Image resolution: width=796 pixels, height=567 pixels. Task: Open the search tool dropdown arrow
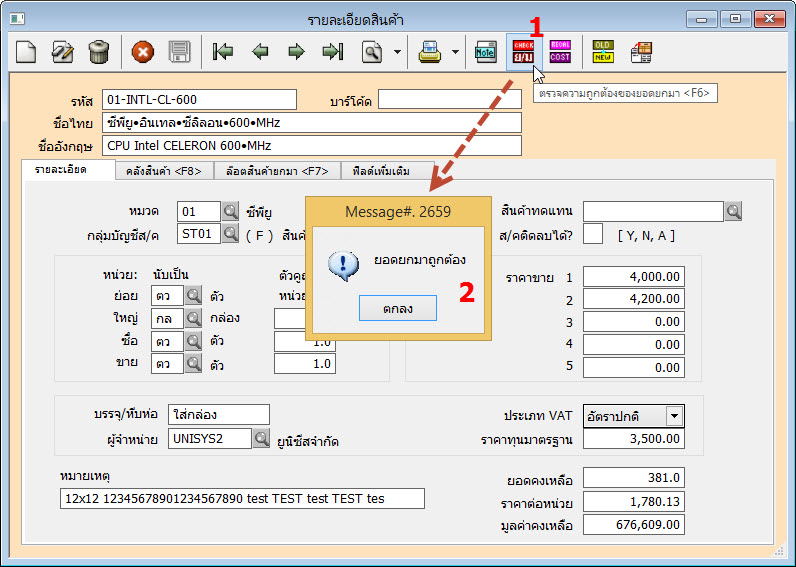[398, 51]
